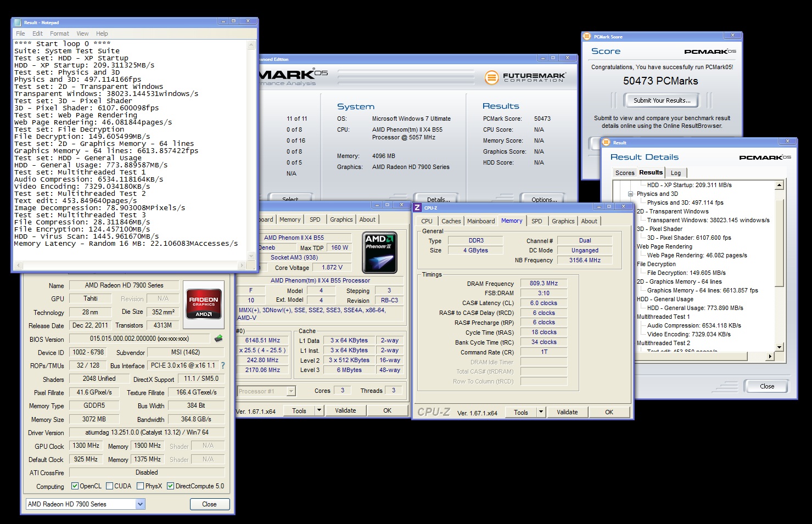812x524 pixels.
Task: Select the Web Page Rendering: 46.082 pages/s row
Action: click(x=697, y=255)
